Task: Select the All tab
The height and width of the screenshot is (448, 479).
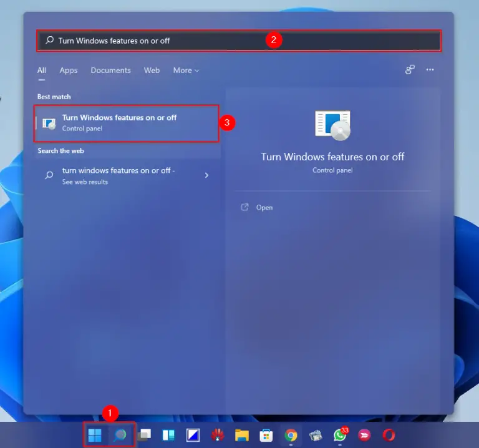Action: point(42,71)
